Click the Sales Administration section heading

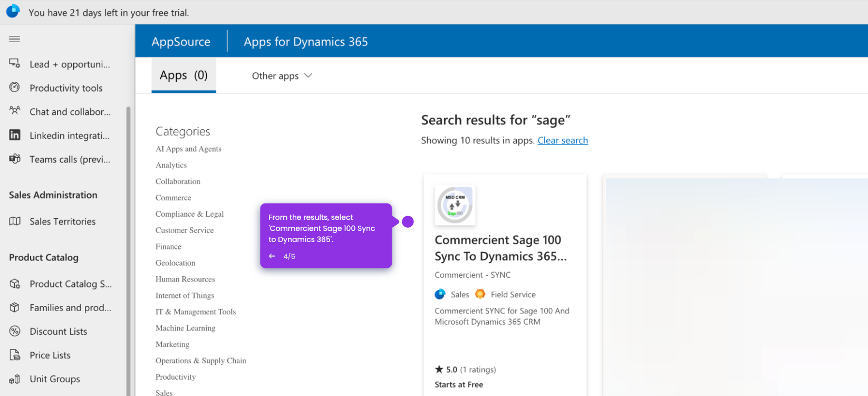[53, 195]
